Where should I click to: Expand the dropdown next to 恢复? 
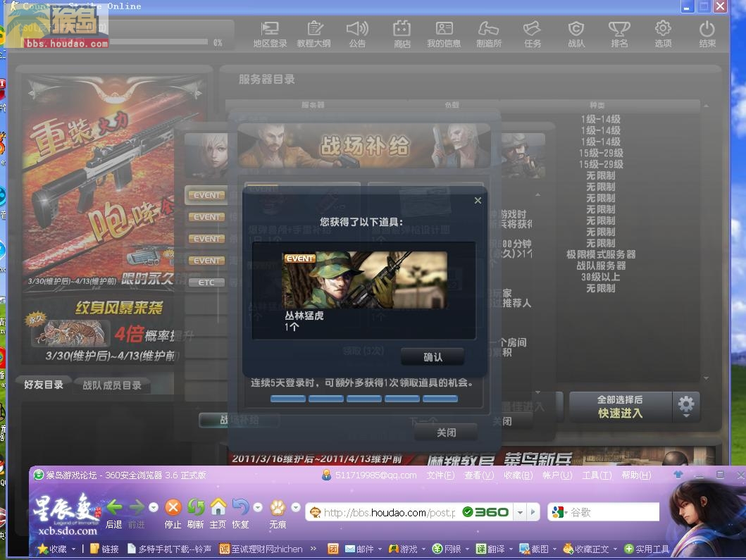(x=257, y=507)
